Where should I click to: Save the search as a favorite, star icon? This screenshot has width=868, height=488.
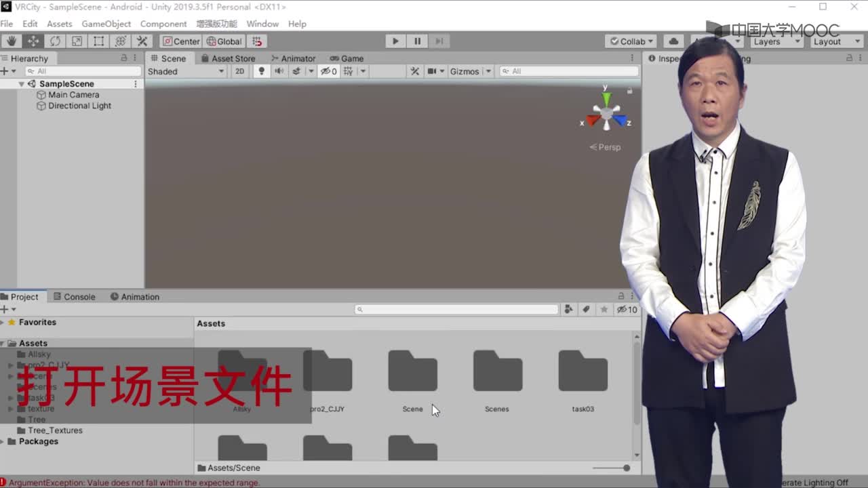[604, 309]
